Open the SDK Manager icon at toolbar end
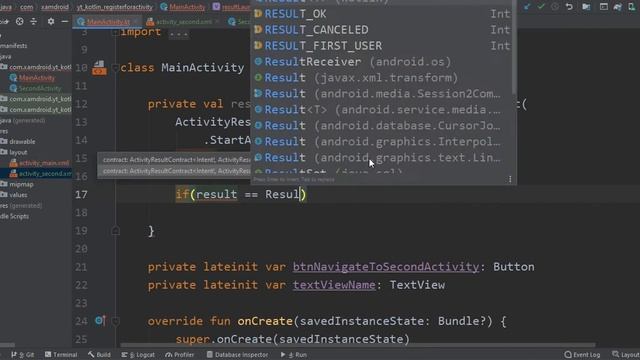Screen dimensions: 640x360 coord(632,7)
